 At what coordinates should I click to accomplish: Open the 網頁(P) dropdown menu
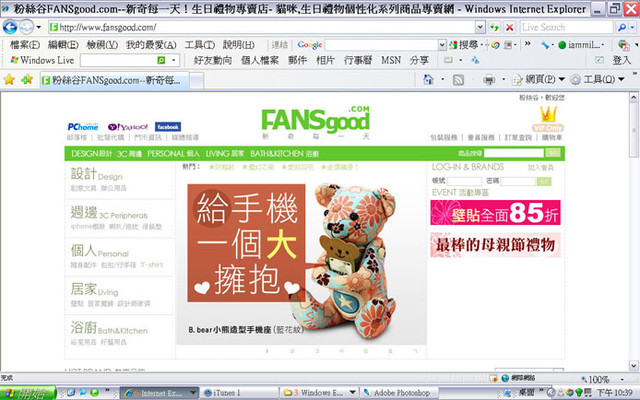(x=539, y=80)
